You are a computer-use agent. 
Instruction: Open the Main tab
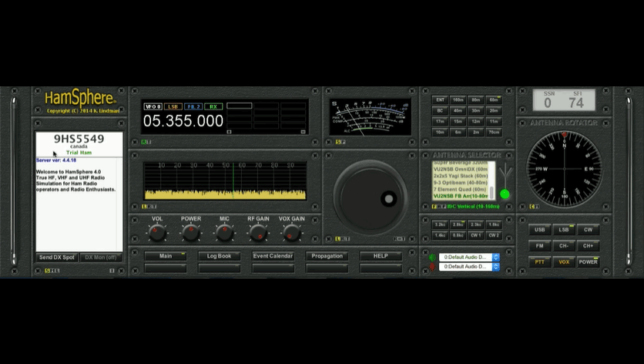click(166, 256)
